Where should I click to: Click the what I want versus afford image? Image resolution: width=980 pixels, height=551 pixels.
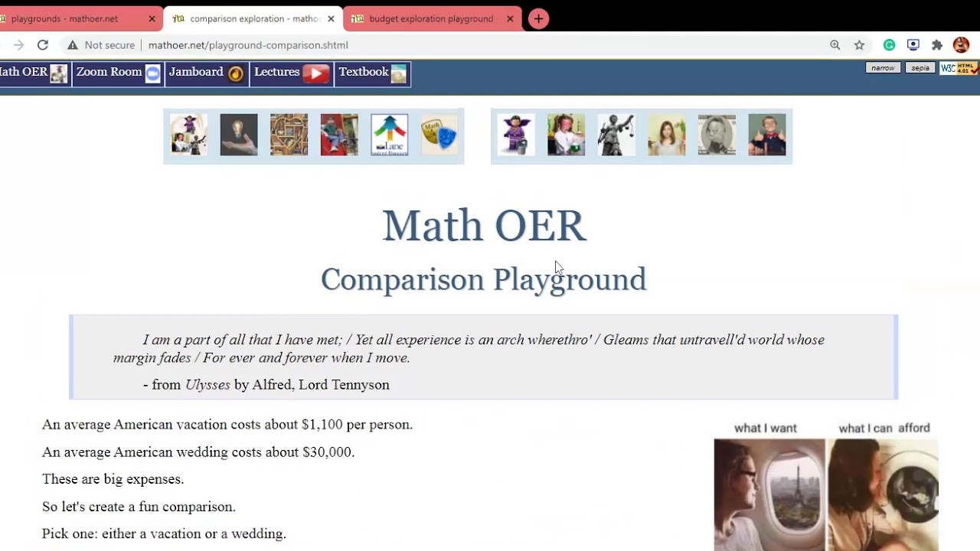826,486
